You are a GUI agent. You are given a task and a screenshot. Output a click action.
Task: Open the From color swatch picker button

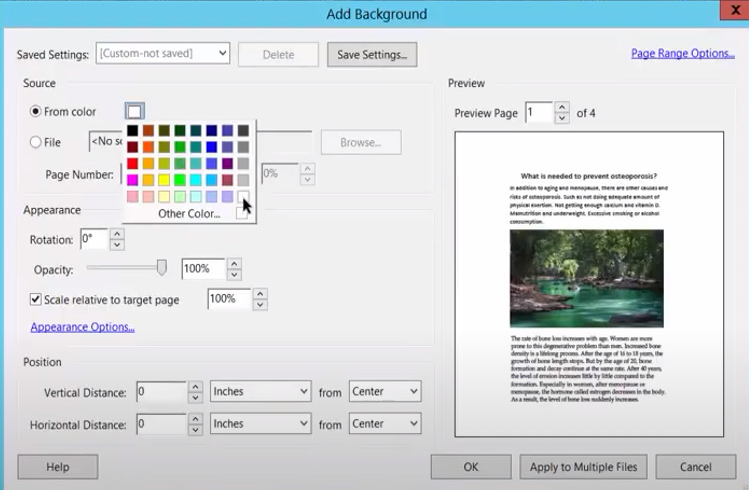point(135,111)
